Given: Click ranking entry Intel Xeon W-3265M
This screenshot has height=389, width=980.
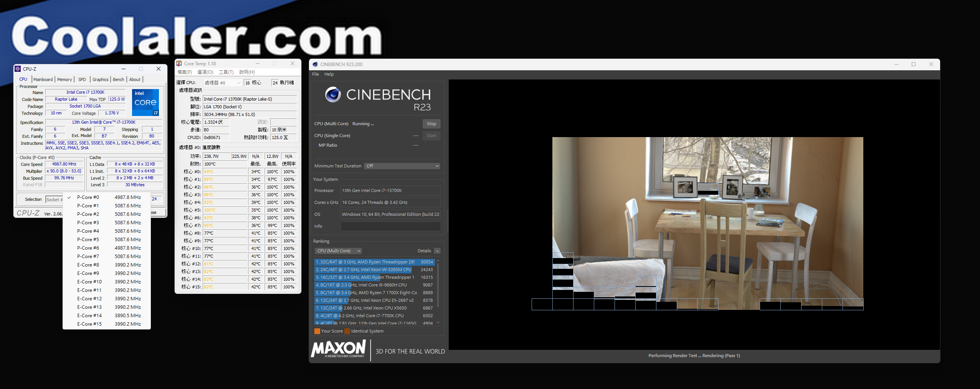Looking at the screenshot, I should coord(374,270).
